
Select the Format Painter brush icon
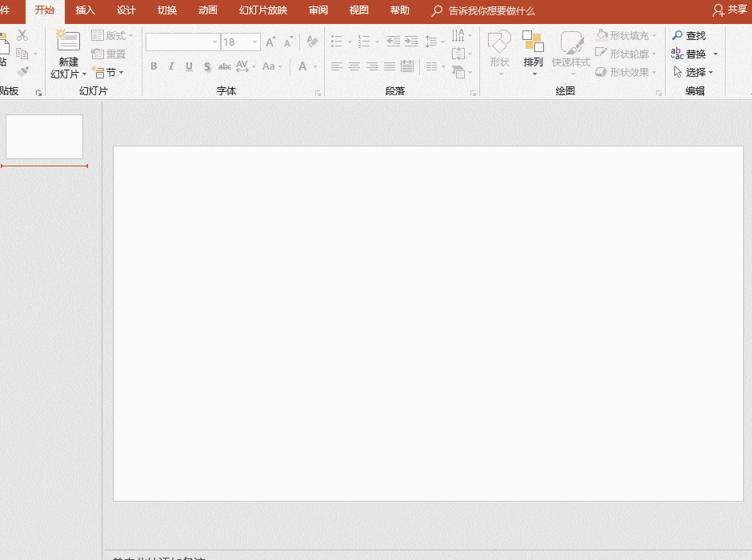(x=22, y=72)
